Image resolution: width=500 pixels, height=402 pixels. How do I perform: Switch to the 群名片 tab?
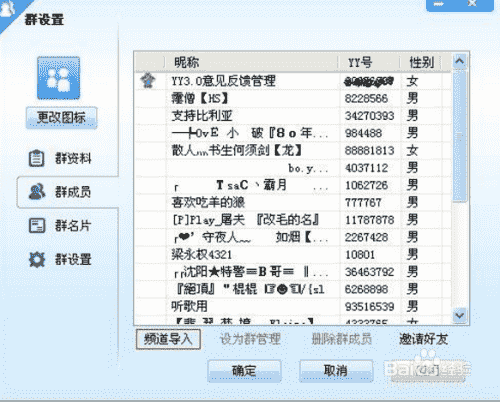(x=68, y=226)
